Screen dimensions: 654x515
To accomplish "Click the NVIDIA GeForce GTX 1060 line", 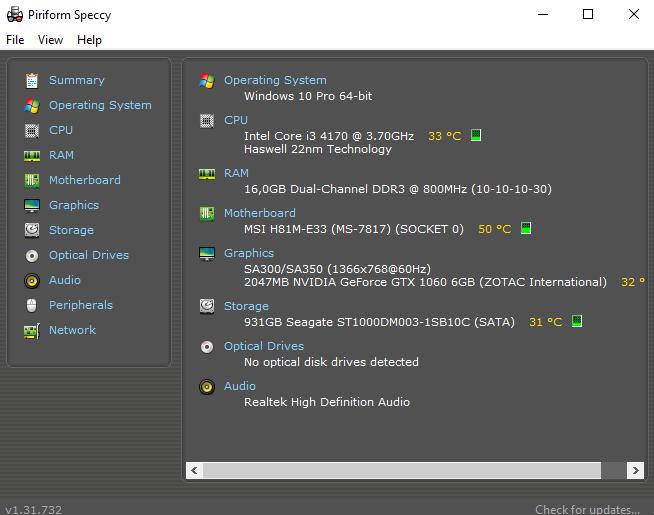I will (425, 282).
